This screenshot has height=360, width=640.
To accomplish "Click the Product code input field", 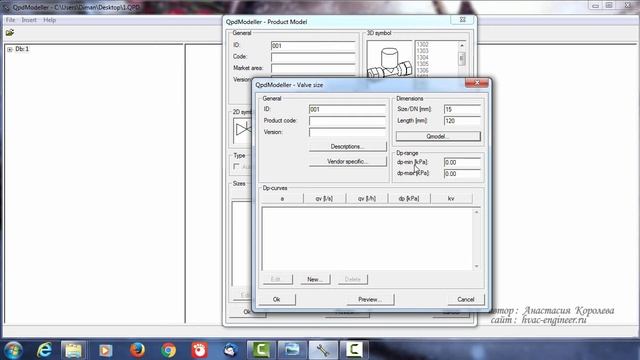I will pos(347,121).
